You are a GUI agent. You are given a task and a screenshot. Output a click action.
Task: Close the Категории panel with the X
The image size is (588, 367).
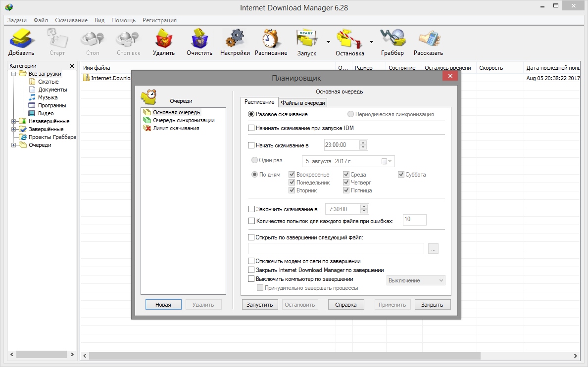(72, 66)
